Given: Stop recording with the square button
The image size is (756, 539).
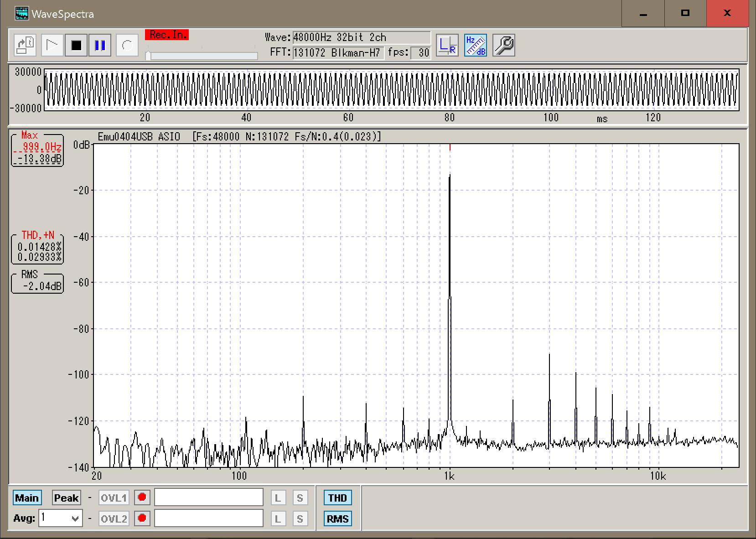Looking at the screenshot, I should [x=76, y=45].
